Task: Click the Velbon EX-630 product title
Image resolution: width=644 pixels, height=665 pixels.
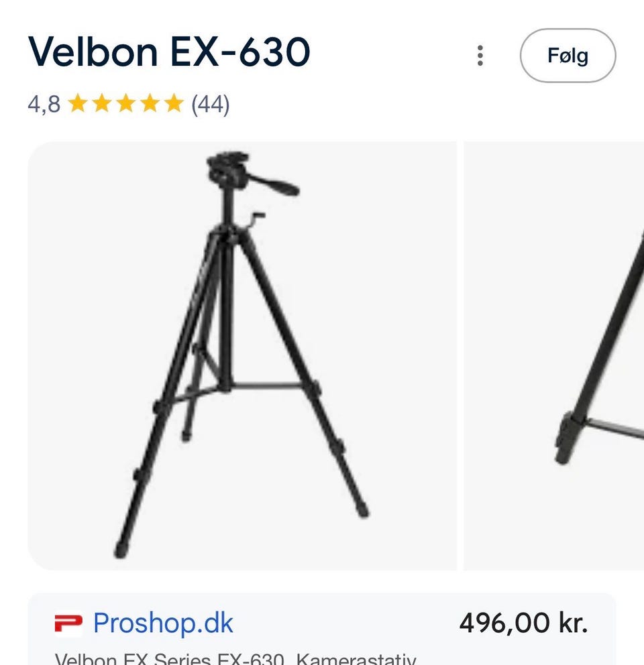Action: pos(169,52)
